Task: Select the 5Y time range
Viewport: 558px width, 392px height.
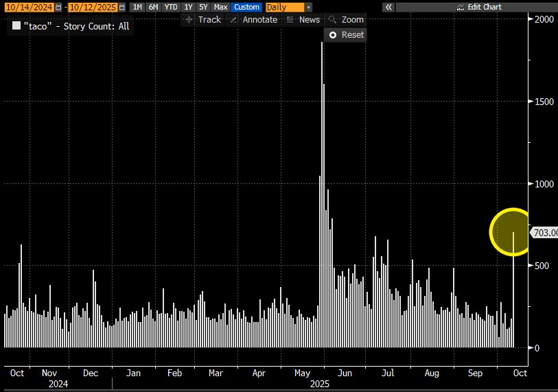Action: [x=204, y=7]
